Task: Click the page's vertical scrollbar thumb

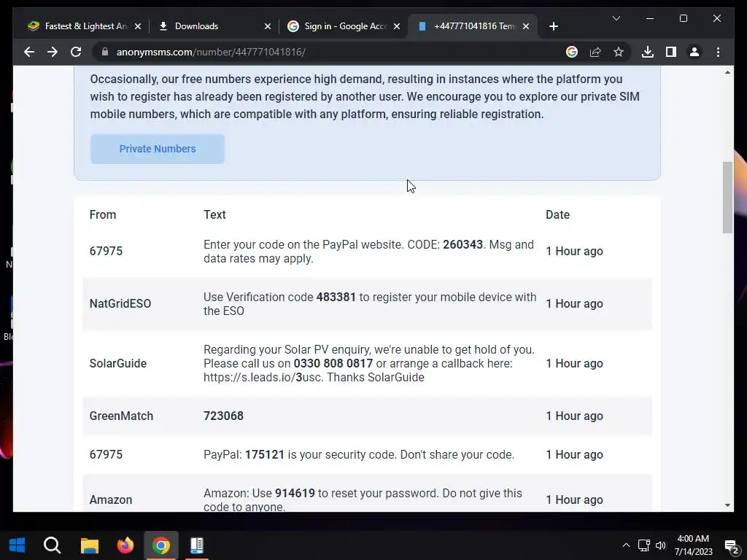Action: (x=727, y=198)
